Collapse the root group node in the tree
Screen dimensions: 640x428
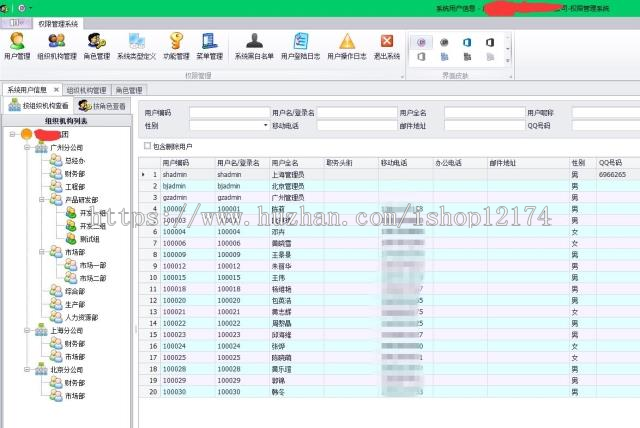(x=12, y=134)
